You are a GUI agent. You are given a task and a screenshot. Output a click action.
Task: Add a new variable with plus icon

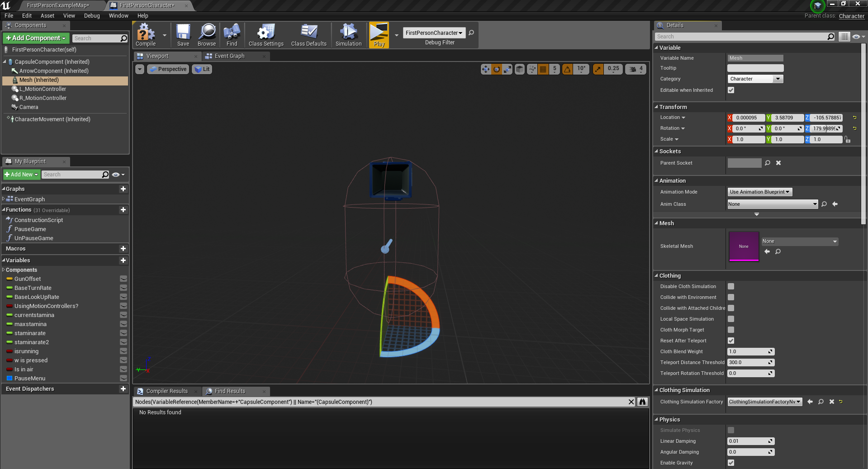click(123, 261)
